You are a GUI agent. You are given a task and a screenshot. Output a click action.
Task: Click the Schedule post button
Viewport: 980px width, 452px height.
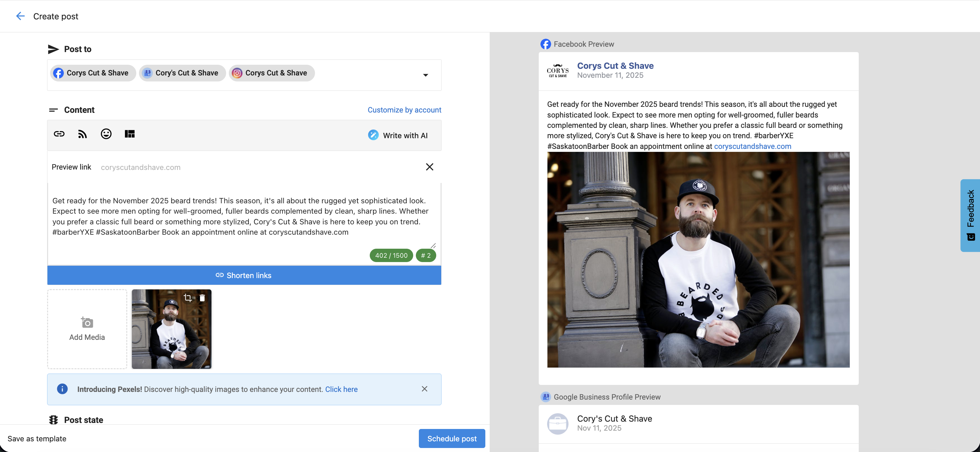coord(452,438)
